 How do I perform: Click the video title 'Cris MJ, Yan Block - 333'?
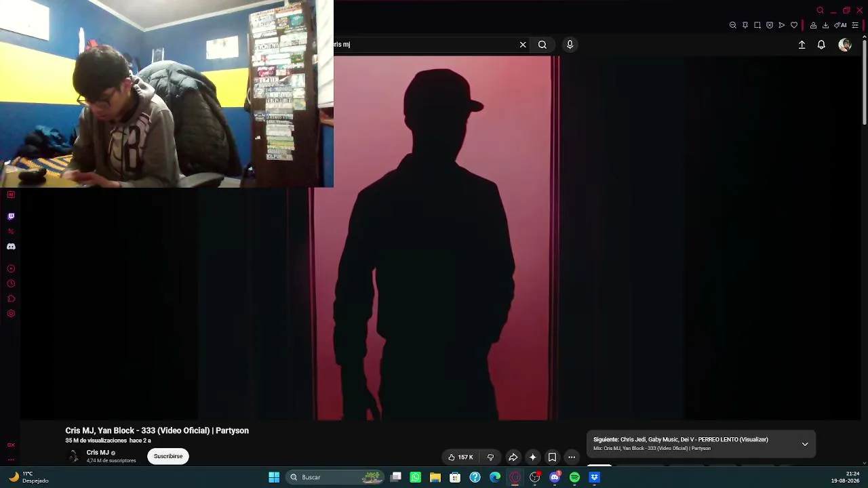point(157,430)
